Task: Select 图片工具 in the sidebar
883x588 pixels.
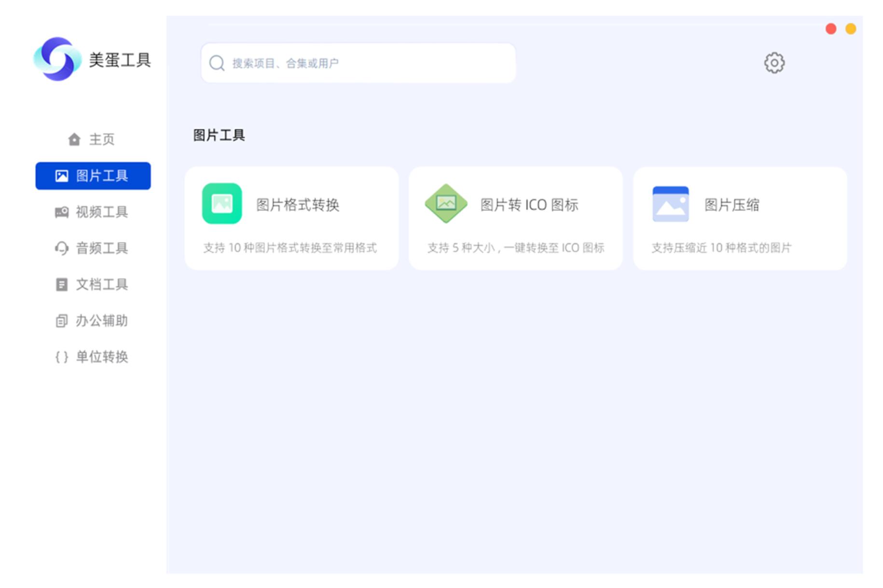Action: click(93, 176)
